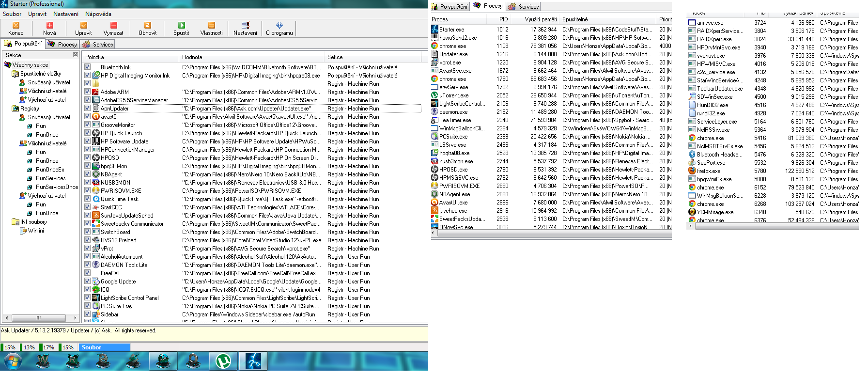
Task: Select the armsvc.exe process row
Action: [x=773, y=23]
